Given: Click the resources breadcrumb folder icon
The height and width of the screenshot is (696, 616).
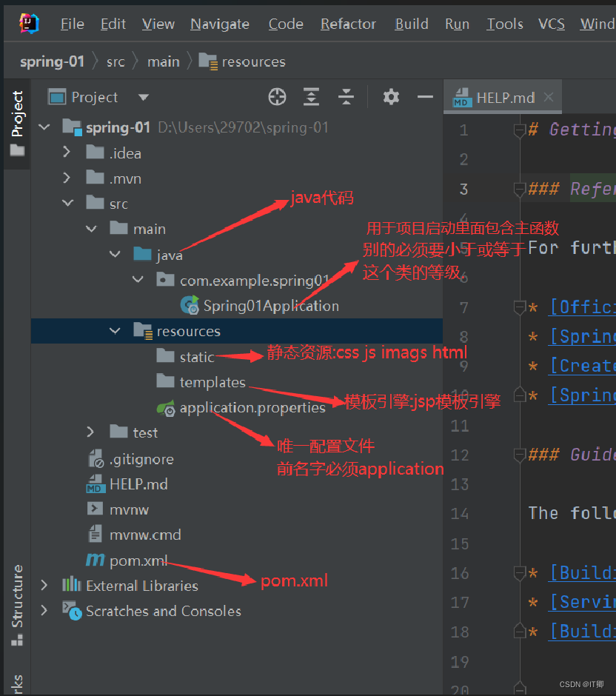Looking at the screenshot, I should tap(208, 61).
